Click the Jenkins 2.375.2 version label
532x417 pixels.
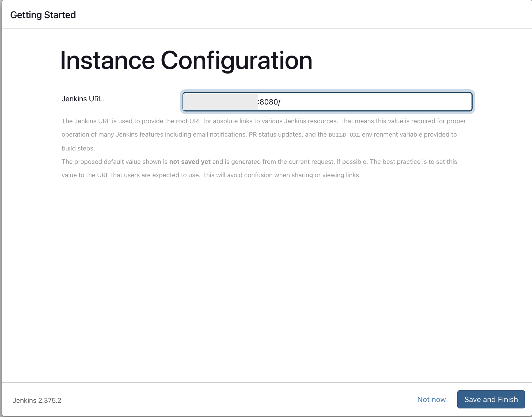pyautogui.click(x=37, y=400)
